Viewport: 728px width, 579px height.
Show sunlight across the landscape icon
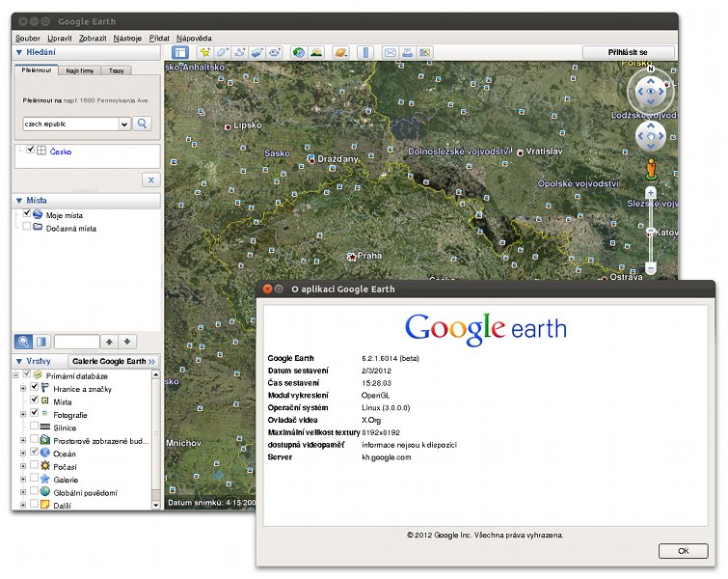(316, 52)
